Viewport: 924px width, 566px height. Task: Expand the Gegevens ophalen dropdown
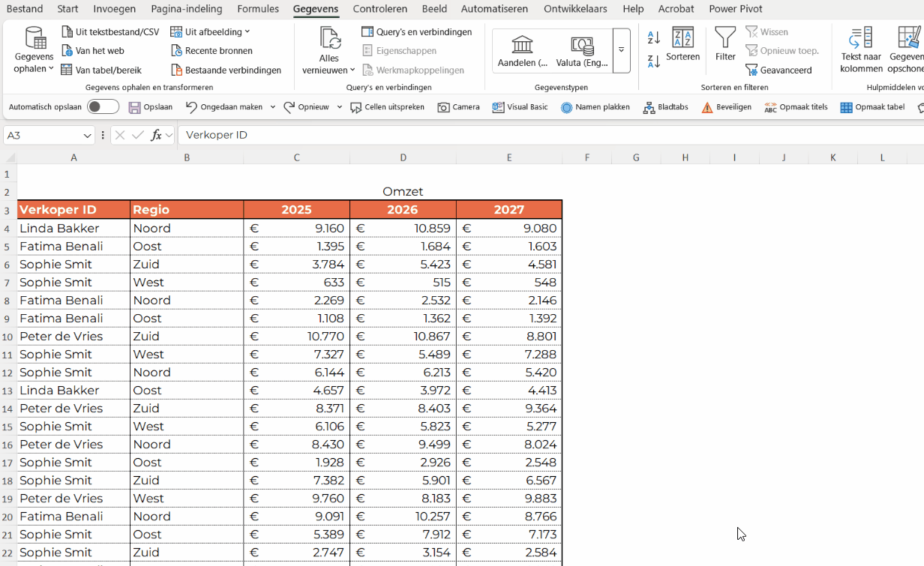(x=34, y=50)
